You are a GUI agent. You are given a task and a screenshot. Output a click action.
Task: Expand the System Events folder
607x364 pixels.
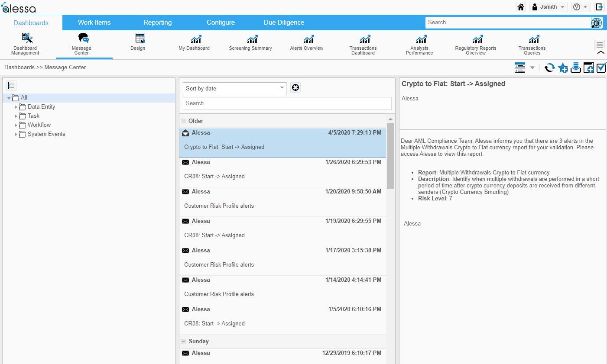click(x=16, y=134)
